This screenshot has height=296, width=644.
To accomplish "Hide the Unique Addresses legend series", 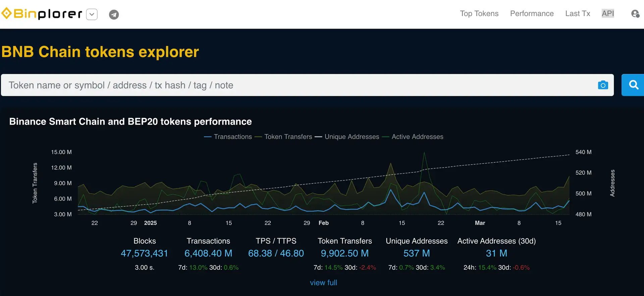I will (347, 137).
